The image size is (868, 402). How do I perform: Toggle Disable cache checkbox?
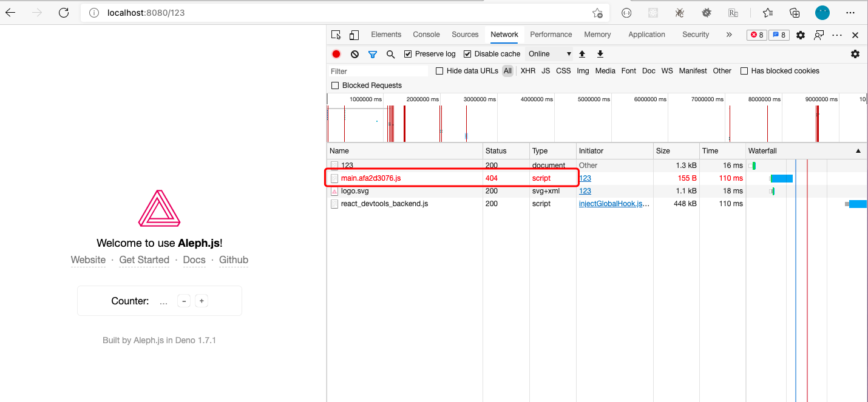coord(467,54)
